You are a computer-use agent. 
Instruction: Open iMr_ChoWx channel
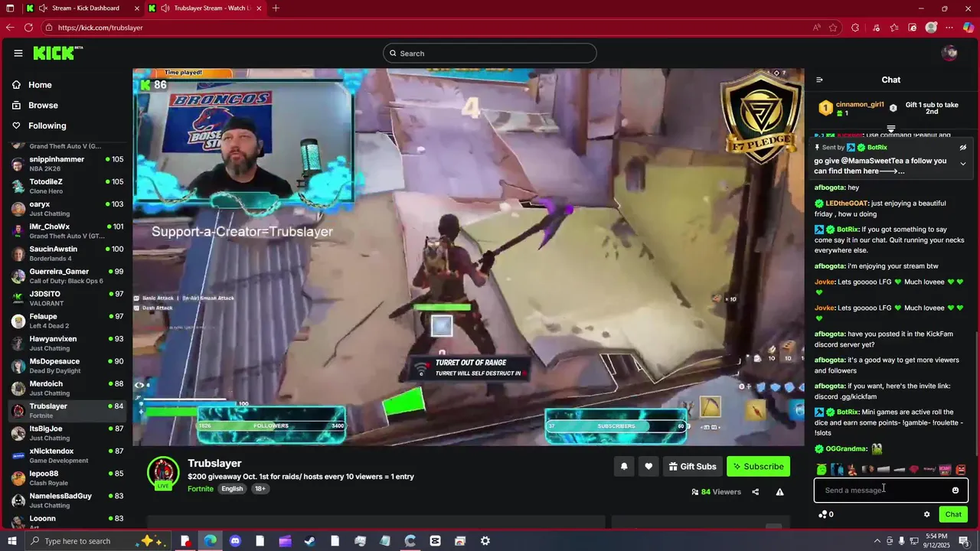(67, 231)
